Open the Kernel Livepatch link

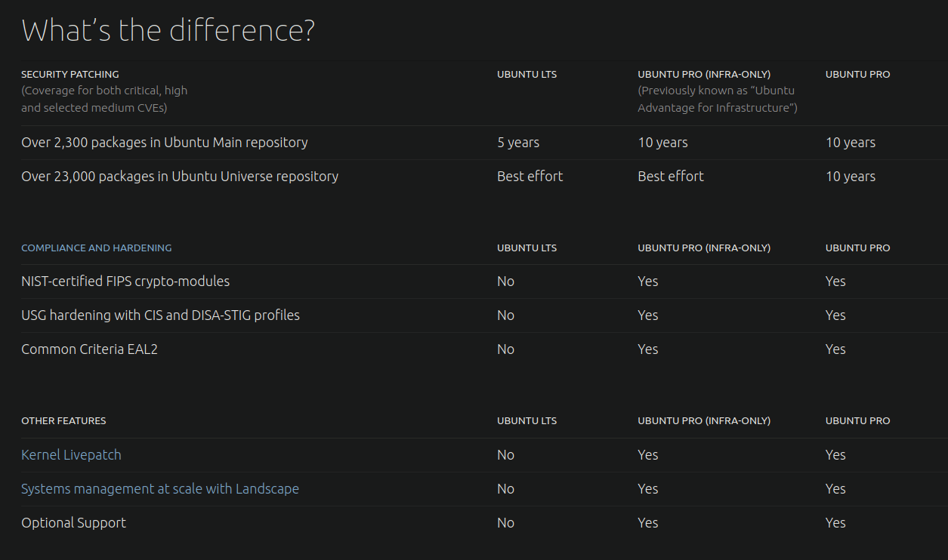71,455
